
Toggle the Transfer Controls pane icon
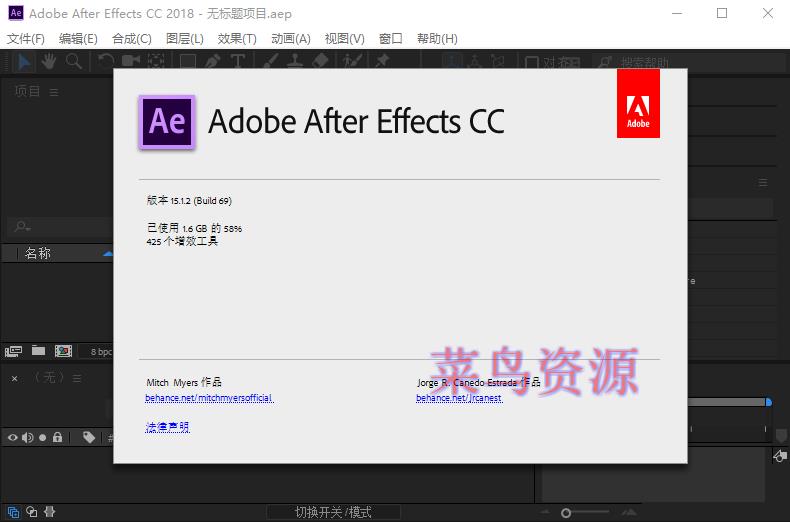[32, 512]
